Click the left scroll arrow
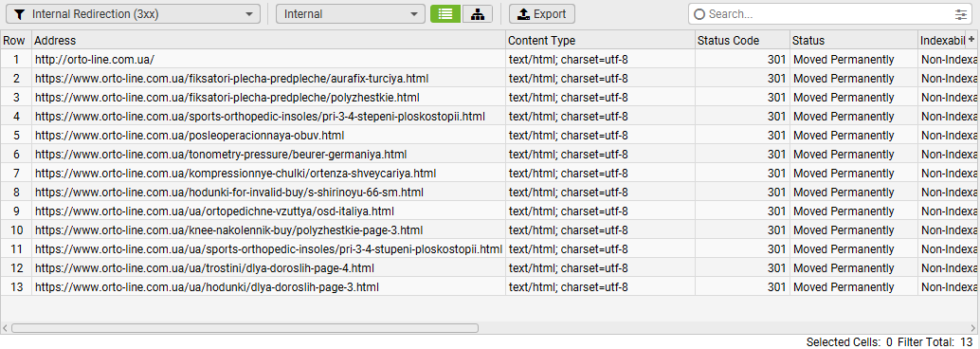 click(5, 328)
